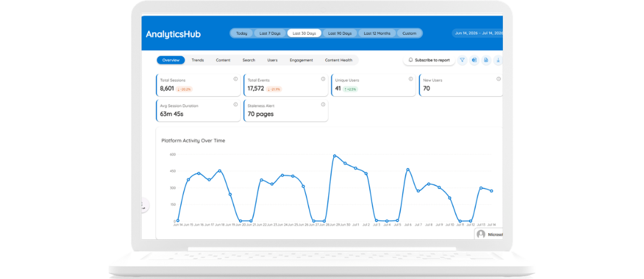
Task: Open the Staleness Alert 70 pages card
Action: coord(286,111)
